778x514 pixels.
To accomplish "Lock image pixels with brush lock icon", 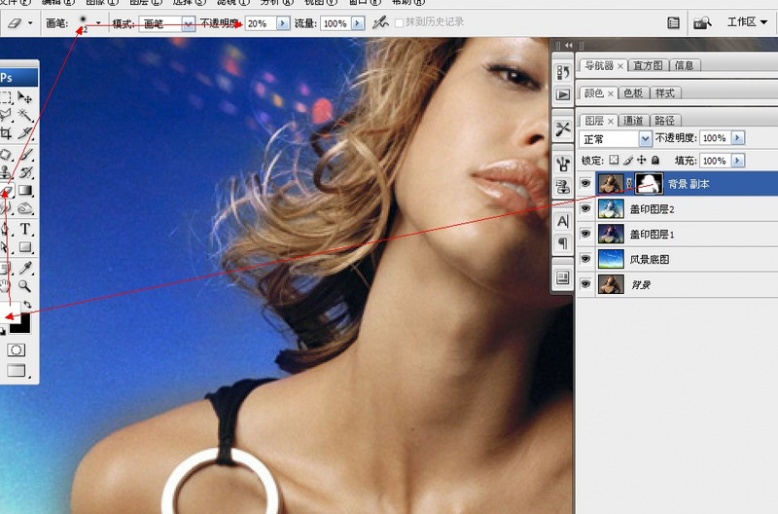I will point(628,160).
